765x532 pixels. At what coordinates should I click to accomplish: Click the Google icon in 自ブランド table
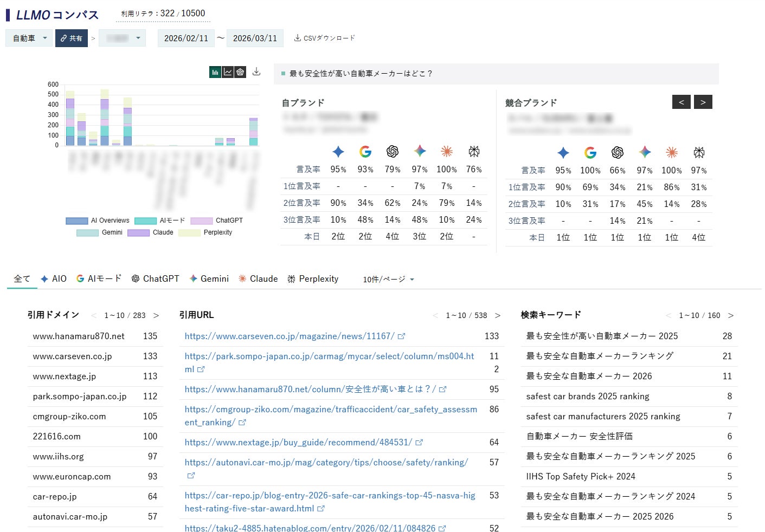click(x=365, y=152)
